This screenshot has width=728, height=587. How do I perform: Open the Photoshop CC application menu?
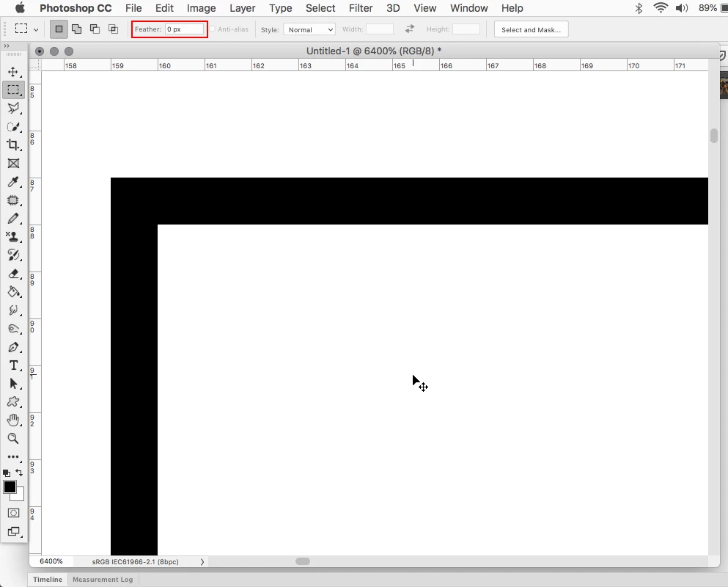pyautogui.click(x=76, y=8)
